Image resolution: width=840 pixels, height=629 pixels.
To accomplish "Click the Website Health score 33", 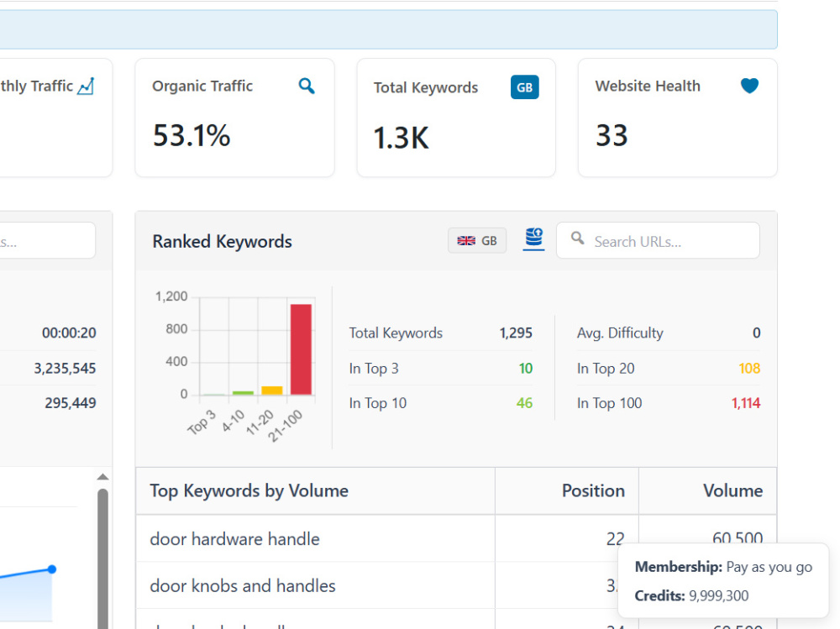I will pos(612,135).
